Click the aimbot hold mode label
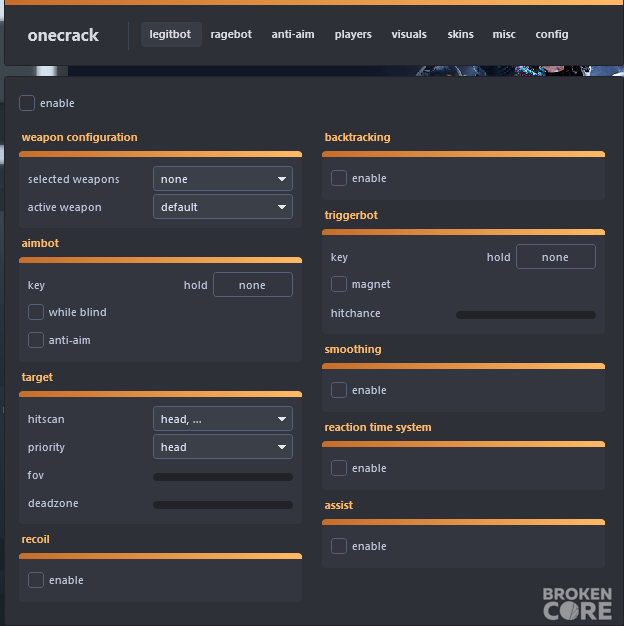 pyautogui.click(x=196, y=285)
